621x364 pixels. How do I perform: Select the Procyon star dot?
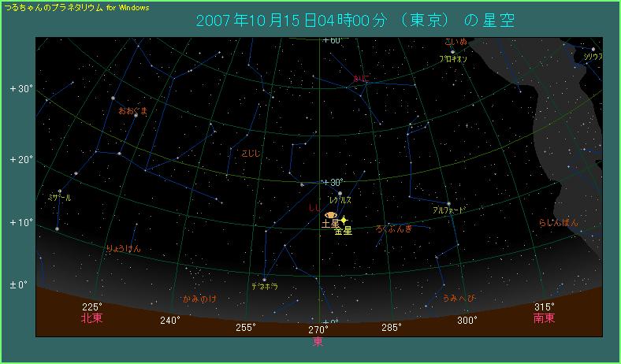pos(452,52)
